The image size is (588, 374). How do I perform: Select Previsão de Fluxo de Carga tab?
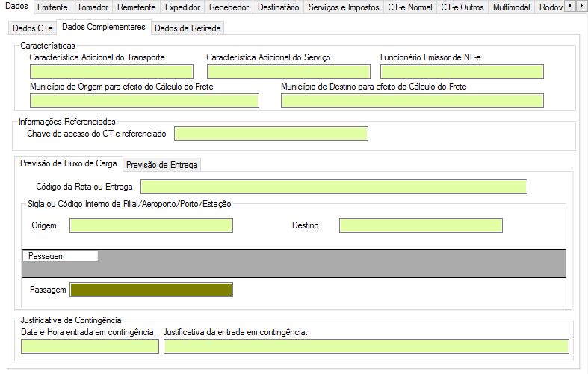point(69,163)
